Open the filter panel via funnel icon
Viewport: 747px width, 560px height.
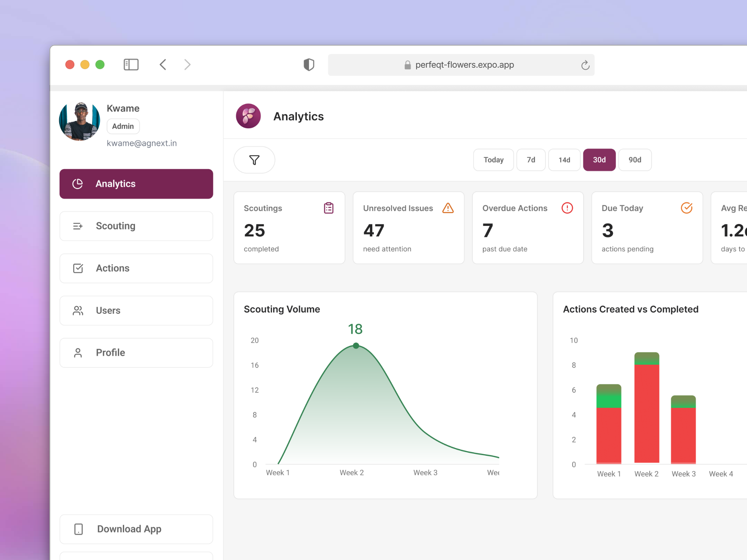point(254,160)
